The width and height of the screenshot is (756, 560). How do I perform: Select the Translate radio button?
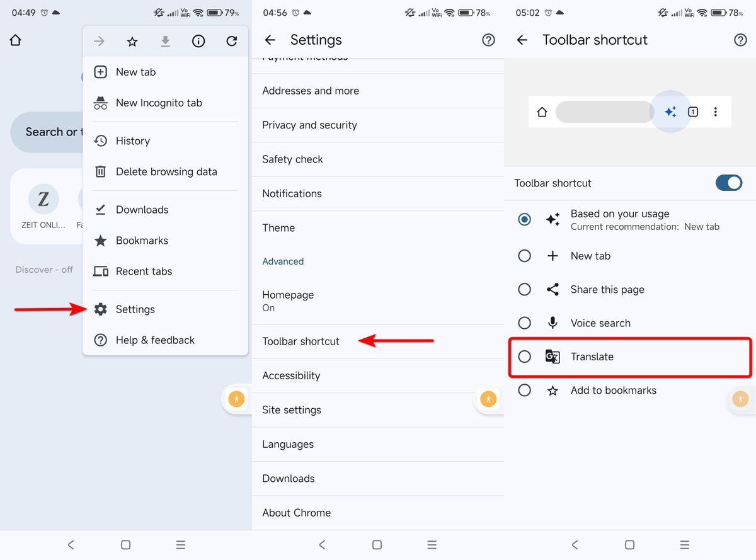pos(524,357)
